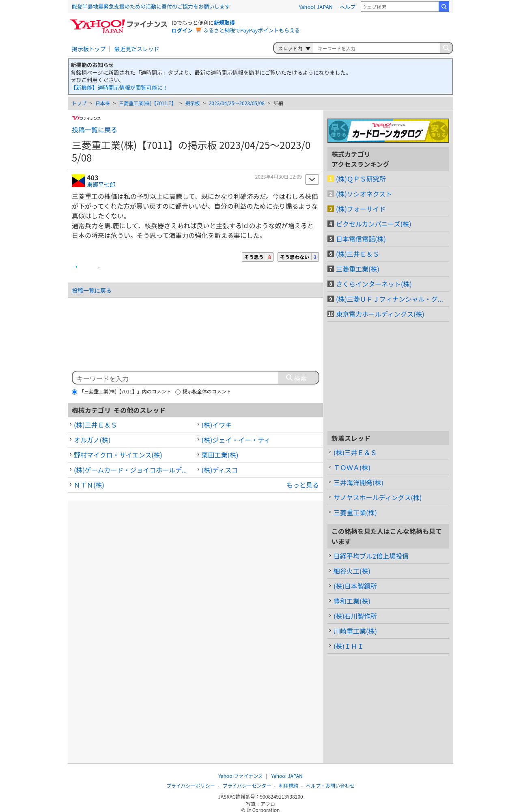
Task: Open (株)日本製鋼所 related stock link
Action: point(355,586)
